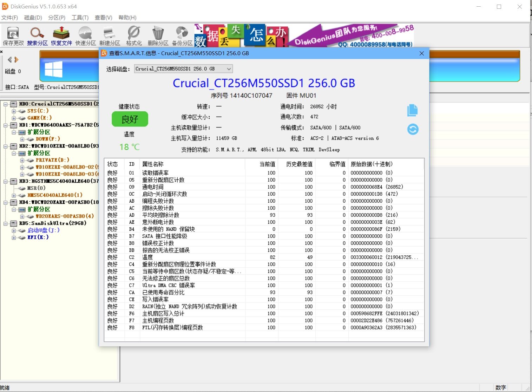
Task: Click the green 良好 health status badge
Action: pyautogui.click(x=130, y=119)
